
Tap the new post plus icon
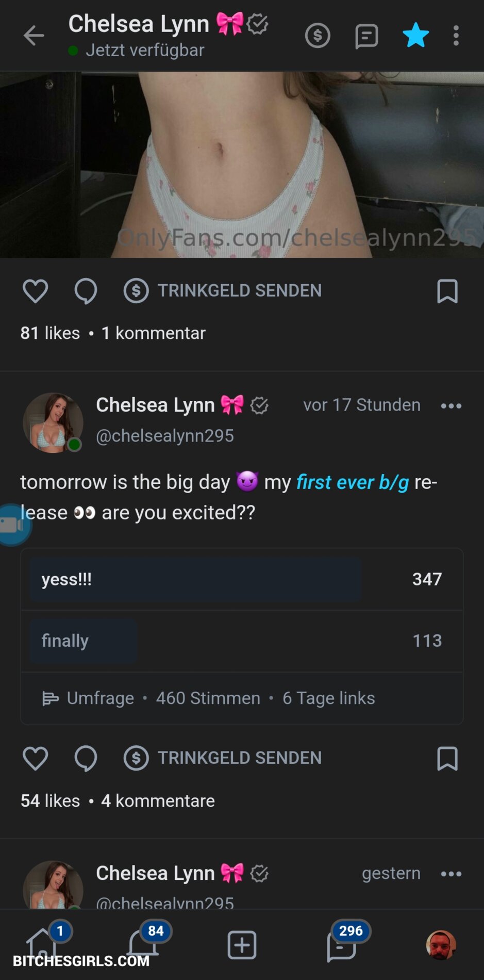(242, 945)
